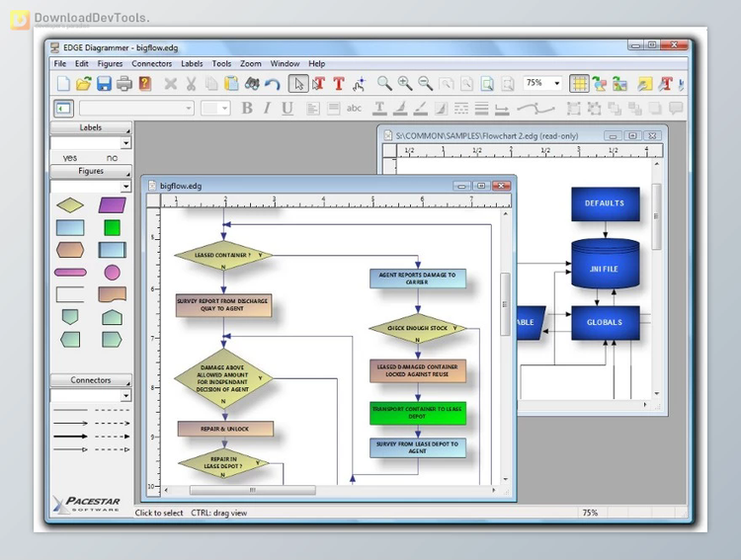This screenshot has height=560, width=741.
Task: Select the 'yes' label
Action: pos(70,158)
